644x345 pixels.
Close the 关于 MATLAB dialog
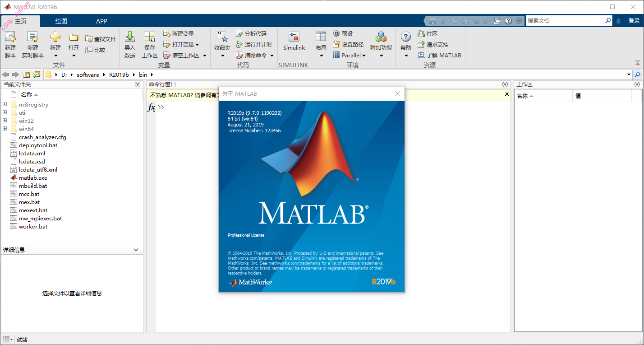398,93
